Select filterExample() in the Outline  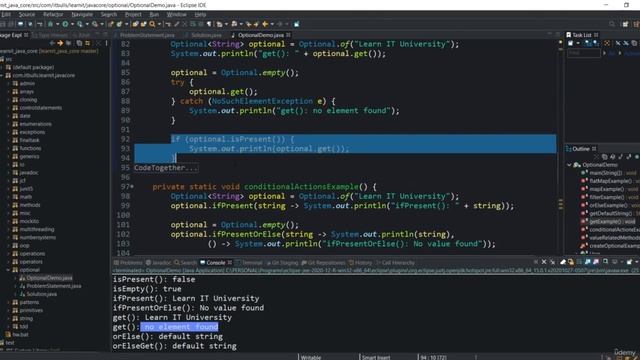click(x=607, y=198)
